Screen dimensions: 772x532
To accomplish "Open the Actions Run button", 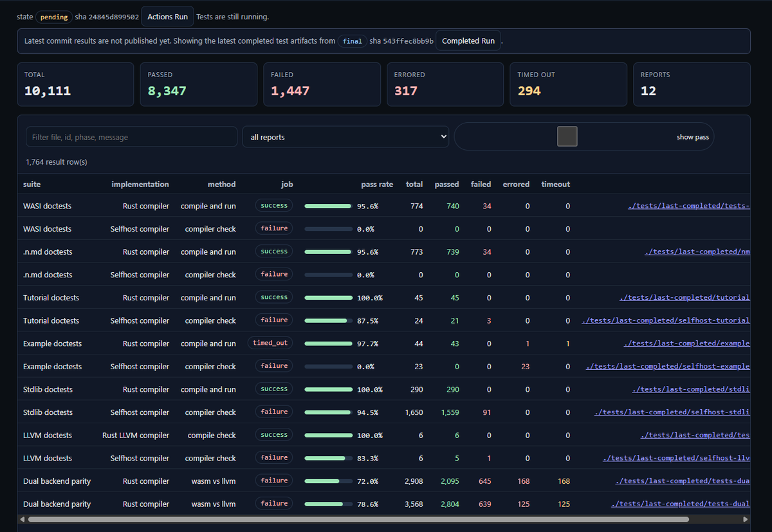I will 167,17.
